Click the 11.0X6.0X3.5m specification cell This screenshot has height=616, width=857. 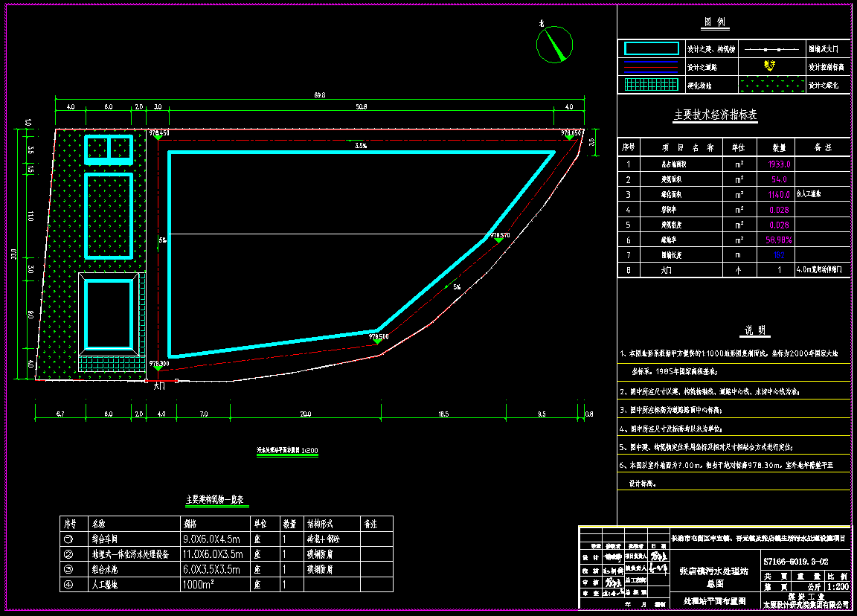click(213, 554)
